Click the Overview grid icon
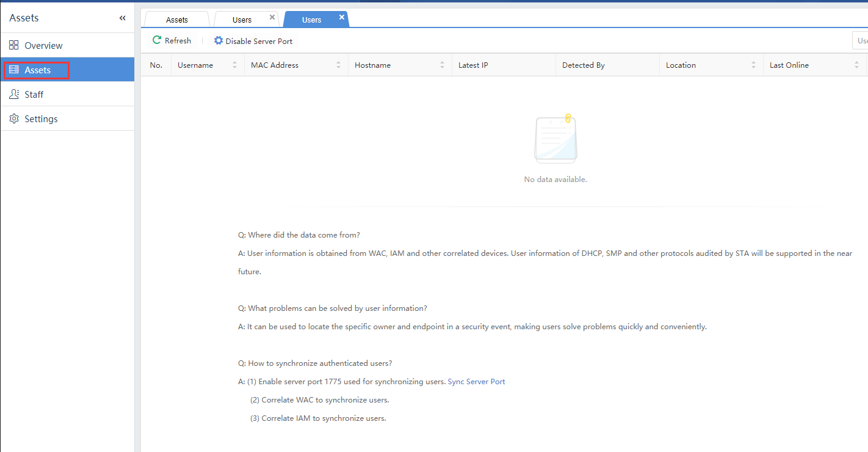The image size is (868, 452). [x=13, y=45]
